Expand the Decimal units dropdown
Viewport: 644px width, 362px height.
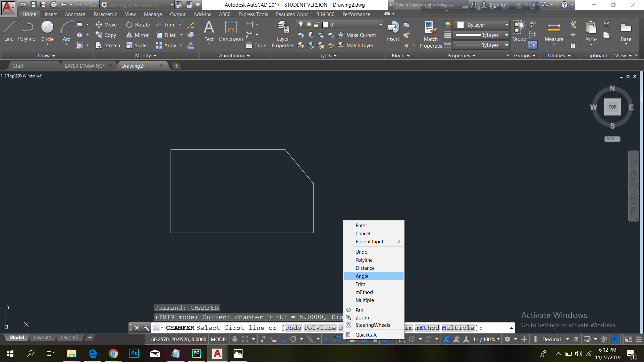[568, 339]
